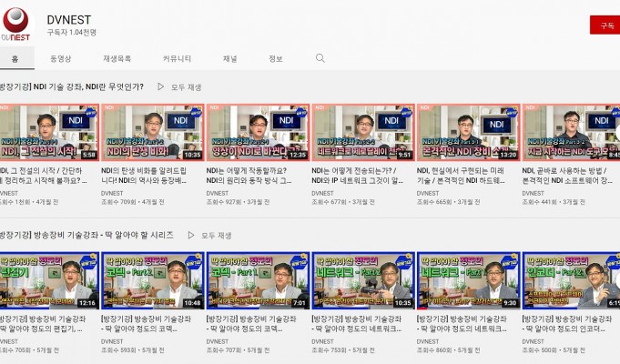
Task: Open the 채널 tab
Action: [x=230, y=58]
